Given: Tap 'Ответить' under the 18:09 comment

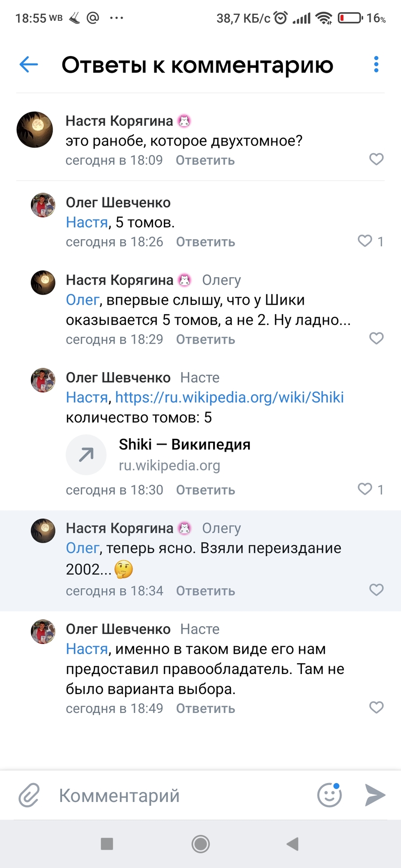Looking at the screenshot, I should point(205,160).
